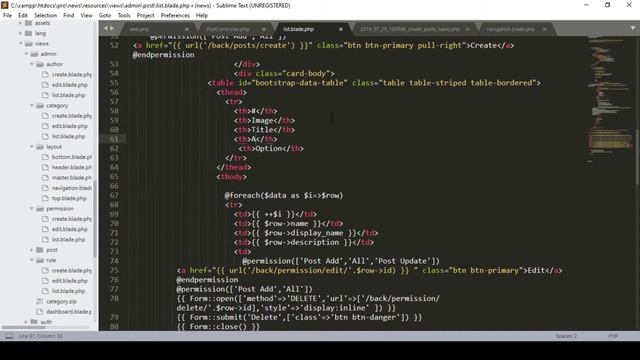
Task: Open create.blade.php under role folder
Action: click(x=71, y=271)
